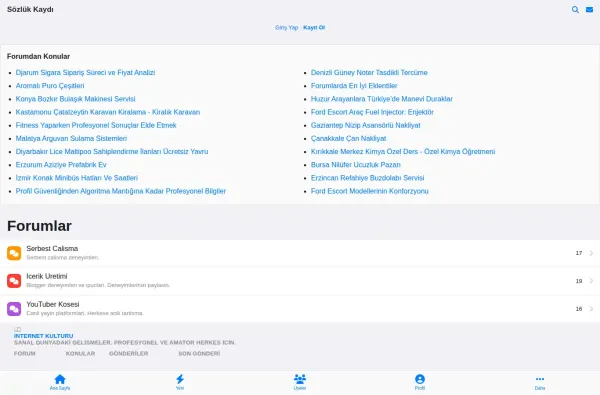Open the YouTuber Kosesi forum title
This screenshot has height=395, width=600.
click(53, 304)
